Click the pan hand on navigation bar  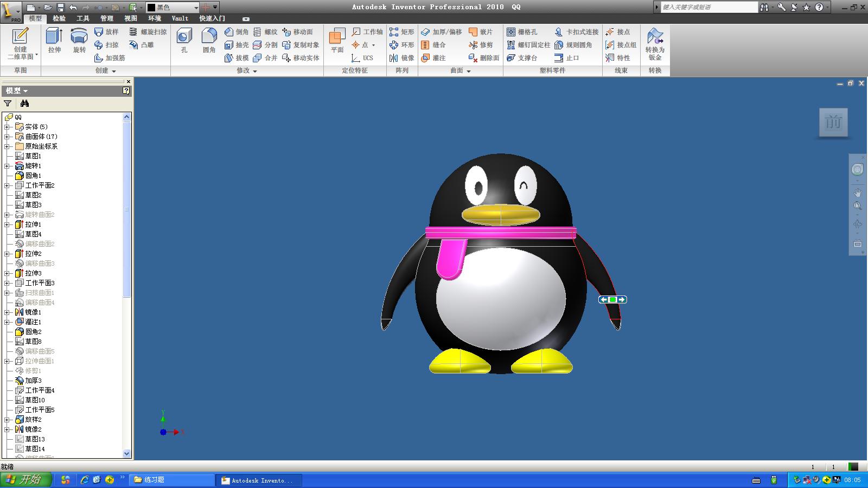857,192
